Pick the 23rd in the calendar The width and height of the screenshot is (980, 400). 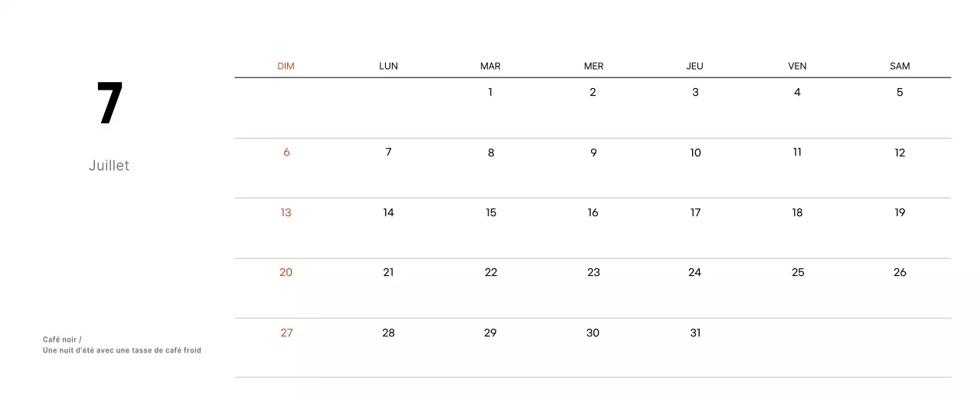click(593, 272)
